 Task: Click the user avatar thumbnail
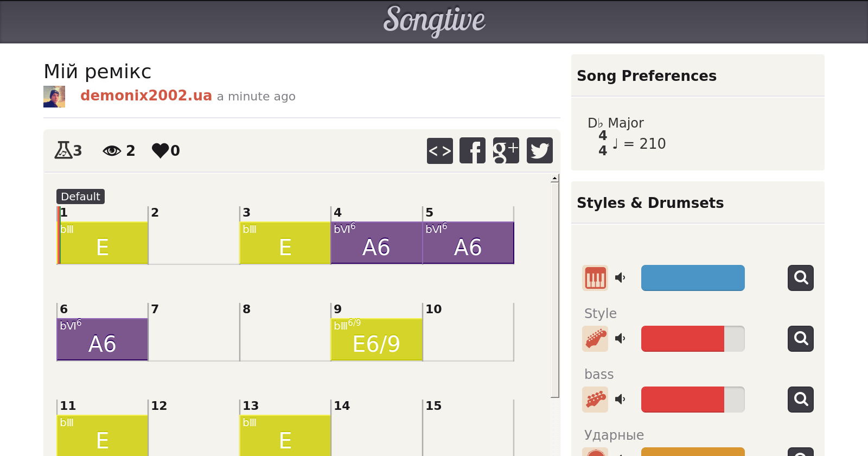coord(54,97)
